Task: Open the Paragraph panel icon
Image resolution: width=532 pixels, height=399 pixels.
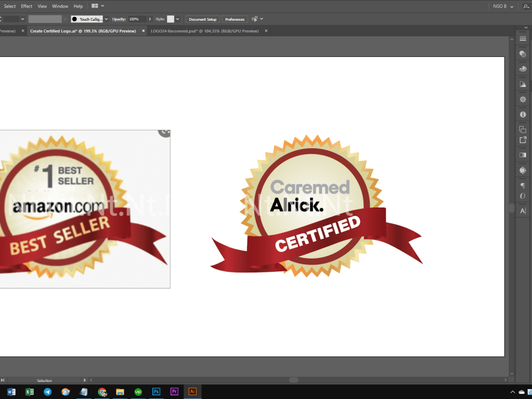Action: (x=522, y=185)
